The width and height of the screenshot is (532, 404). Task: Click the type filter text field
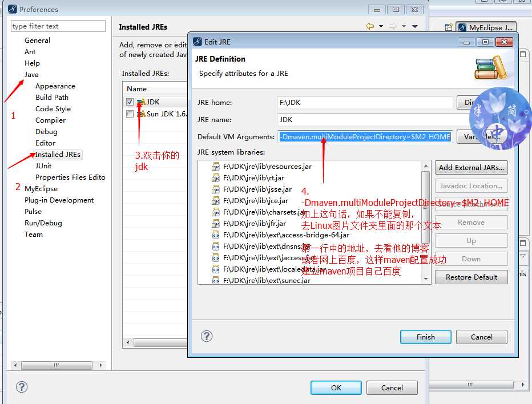click(58, 26)
